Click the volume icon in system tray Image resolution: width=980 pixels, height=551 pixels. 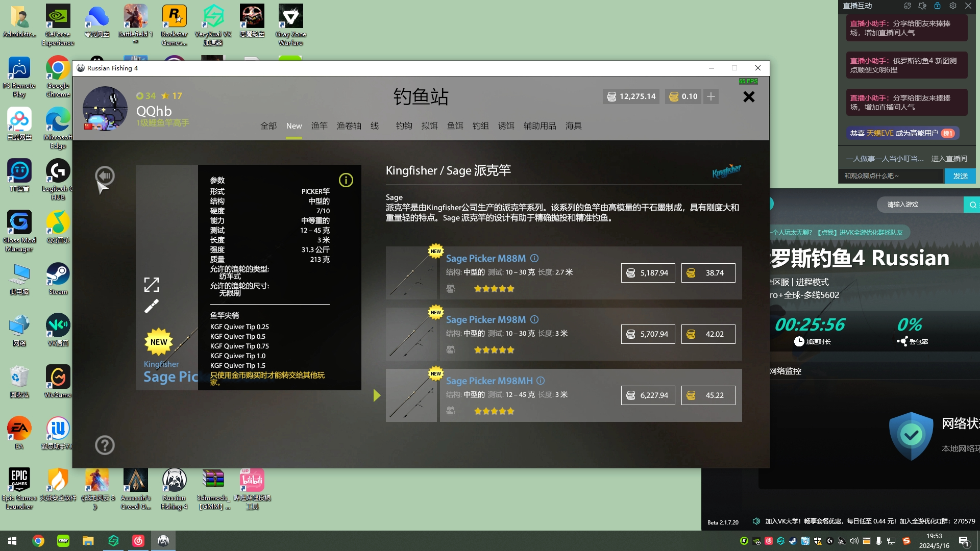(854, 541)
